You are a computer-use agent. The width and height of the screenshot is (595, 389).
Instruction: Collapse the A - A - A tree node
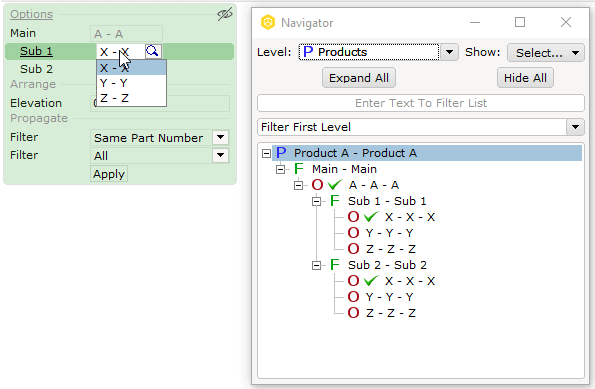(x=299, y=185)
